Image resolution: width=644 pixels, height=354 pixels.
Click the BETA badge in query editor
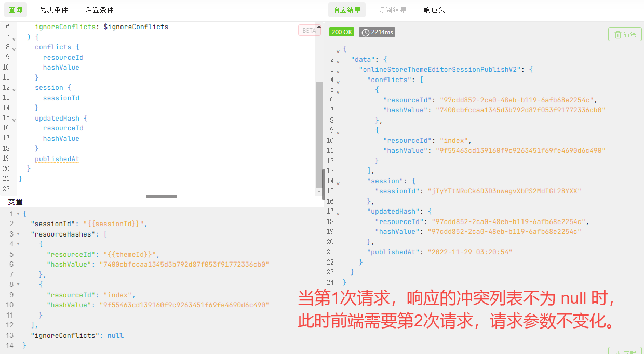(309, 31)
